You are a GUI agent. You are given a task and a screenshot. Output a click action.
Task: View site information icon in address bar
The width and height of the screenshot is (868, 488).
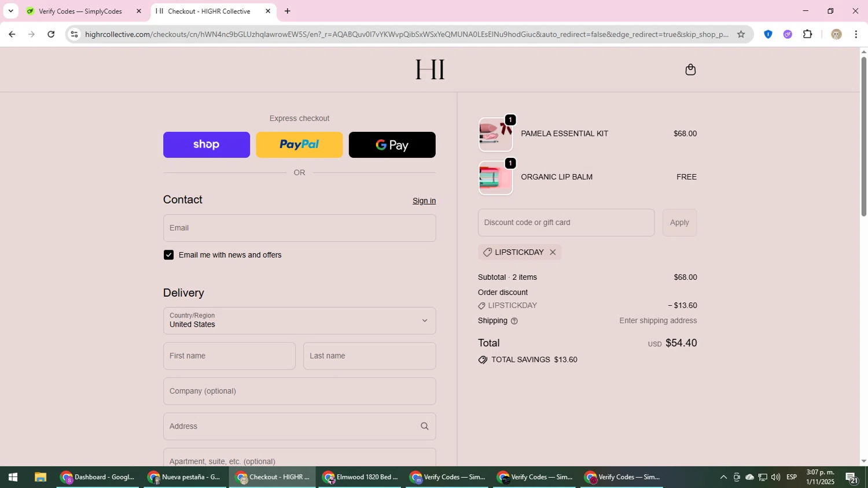(x=74, y=34)
